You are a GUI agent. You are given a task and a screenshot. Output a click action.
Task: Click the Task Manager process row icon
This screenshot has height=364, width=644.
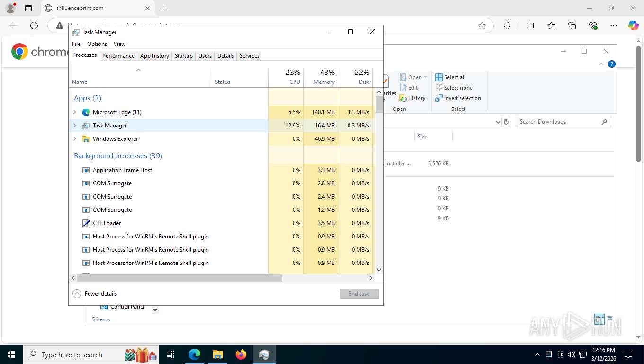[x=86, y=126]
